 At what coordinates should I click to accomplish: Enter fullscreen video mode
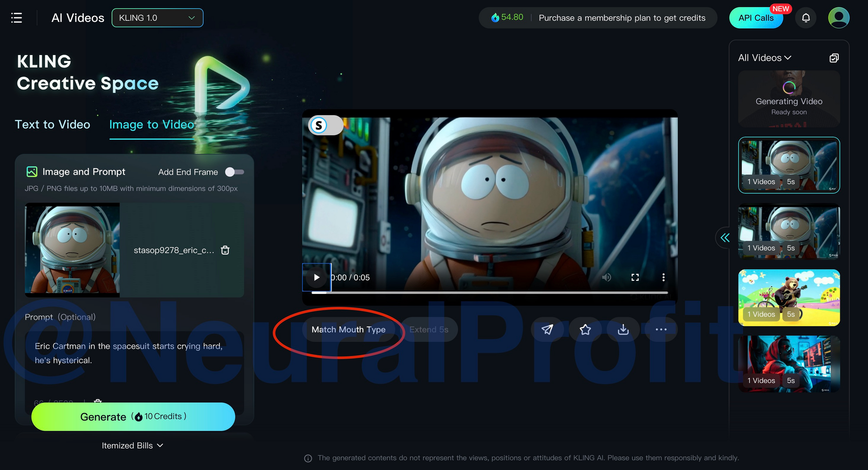pyautogui.click(x=635, y=277)
